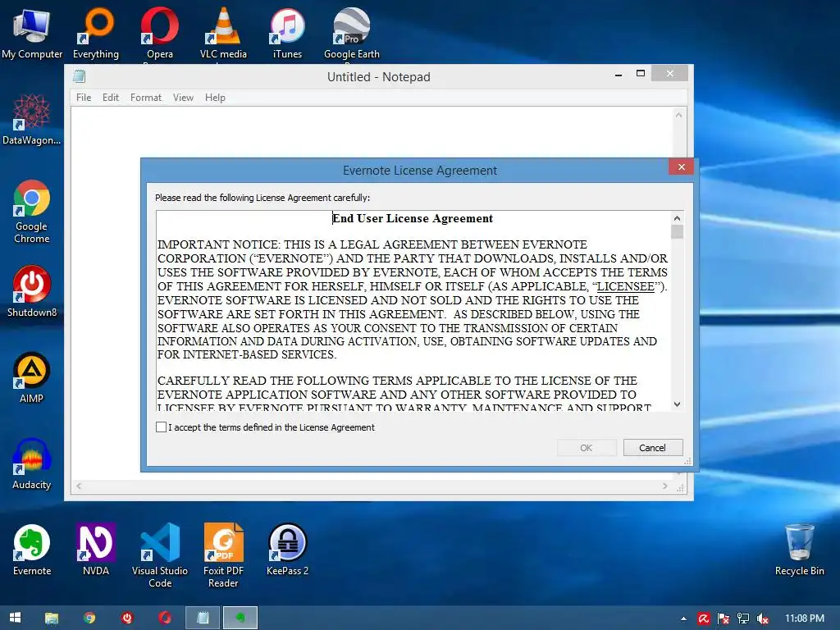
Task: Select the Recycle Bin desktop icon
Action: (799, 550)
